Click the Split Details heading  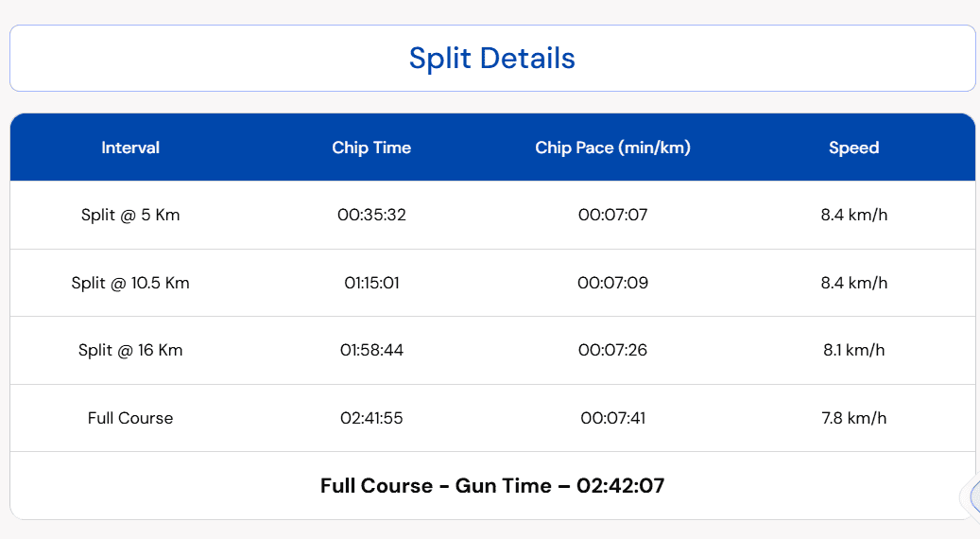tap(491, 59)
